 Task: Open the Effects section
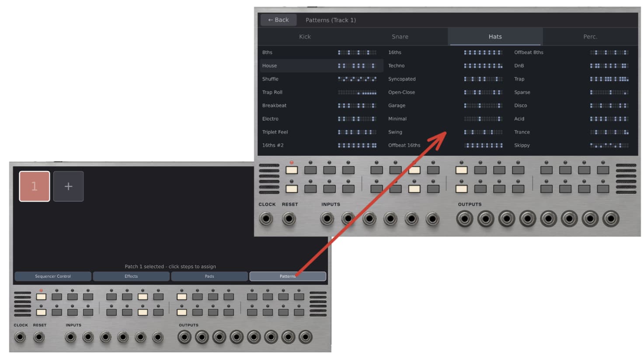[x=131, y=276]
